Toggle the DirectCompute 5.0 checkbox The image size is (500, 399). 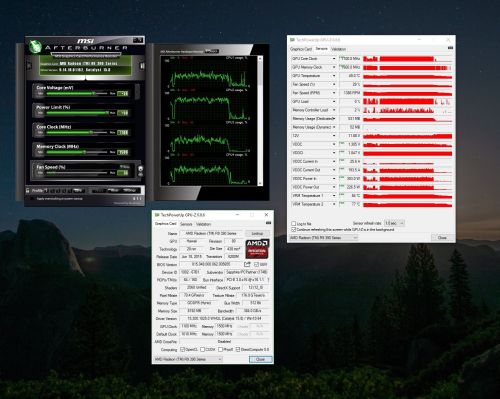pos(238,349)
